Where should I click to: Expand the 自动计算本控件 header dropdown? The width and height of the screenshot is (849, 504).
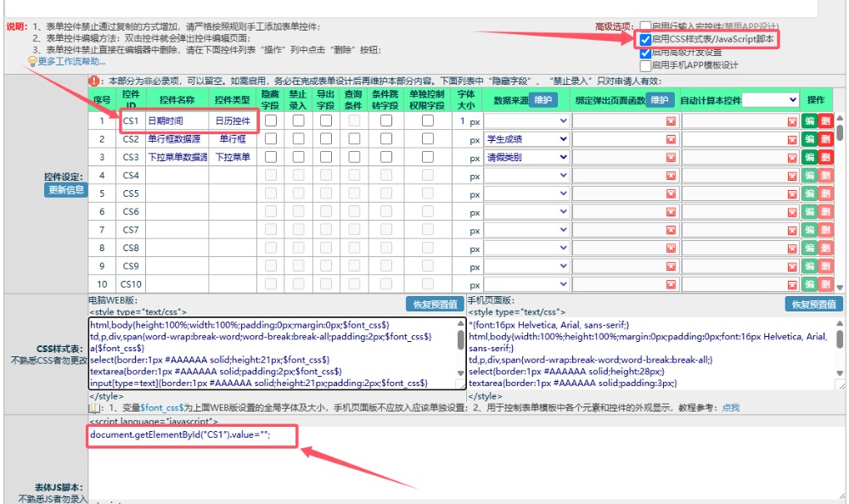coord(770,100)
